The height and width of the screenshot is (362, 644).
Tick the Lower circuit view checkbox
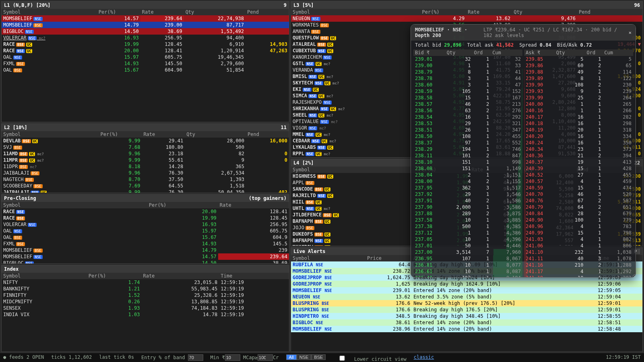(342, 358)
